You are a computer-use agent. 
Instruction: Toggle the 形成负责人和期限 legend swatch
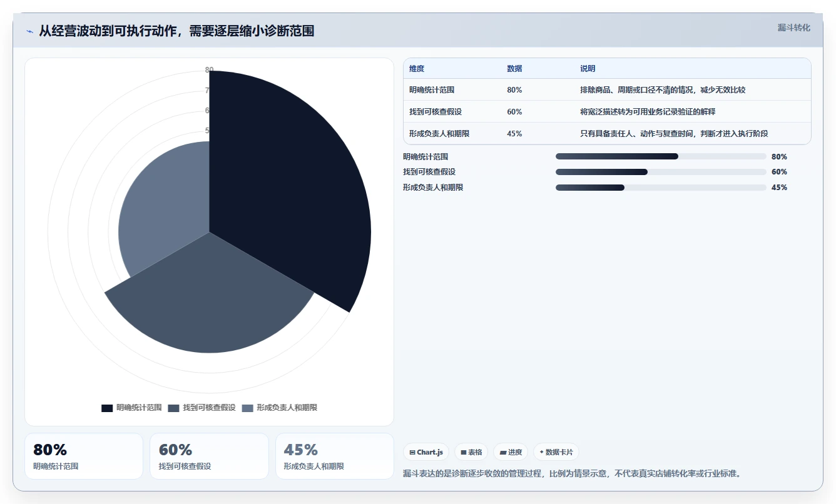pos(247,408)
